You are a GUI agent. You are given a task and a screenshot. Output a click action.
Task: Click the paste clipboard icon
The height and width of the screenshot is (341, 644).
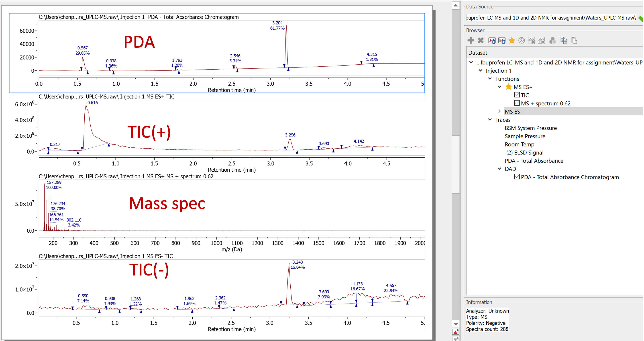[574, 40]
